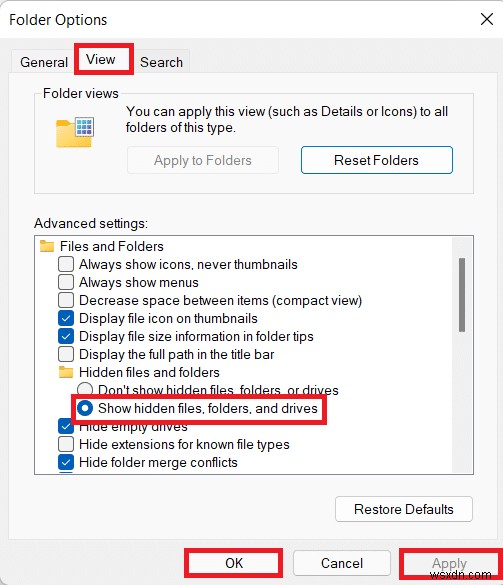Image resolution: width=503 pixels, height=585 pixels.
Task: Click the Folder views group label
Action: tap(81, 93)
